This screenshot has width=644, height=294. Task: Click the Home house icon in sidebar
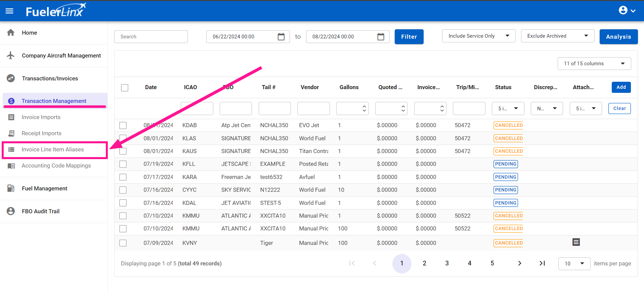(11, 33)
